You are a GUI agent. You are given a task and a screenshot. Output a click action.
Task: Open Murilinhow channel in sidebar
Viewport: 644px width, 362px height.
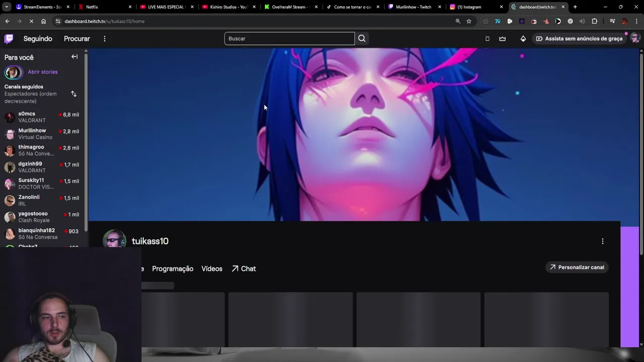43,134
